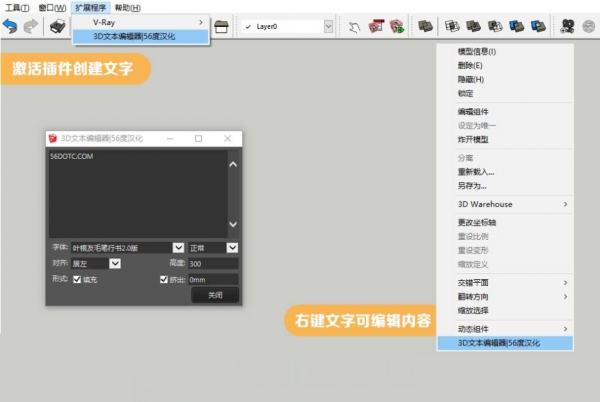
Task: Click the Redo arrow icon
Action: pyautogui.click(x=32, y=27)
